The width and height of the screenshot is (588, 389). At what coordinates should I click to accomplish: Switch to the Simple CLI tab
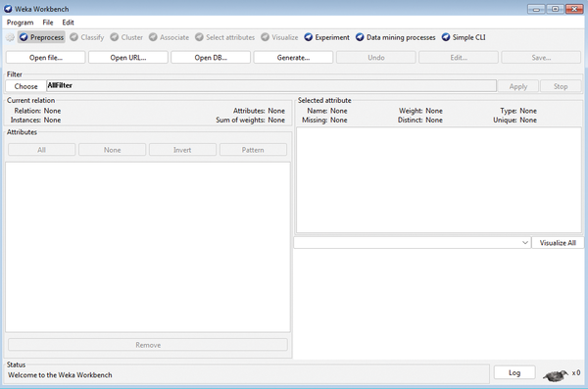click(464, 37)
